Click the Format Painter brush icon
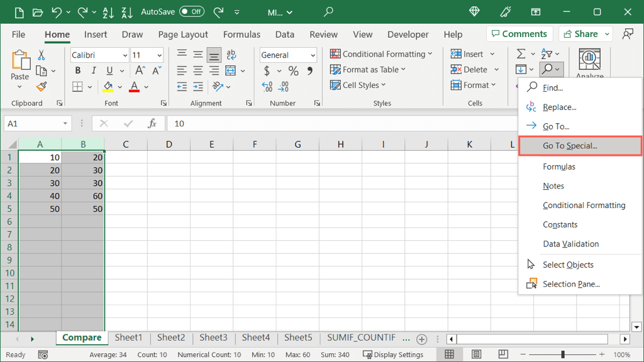 42,87
